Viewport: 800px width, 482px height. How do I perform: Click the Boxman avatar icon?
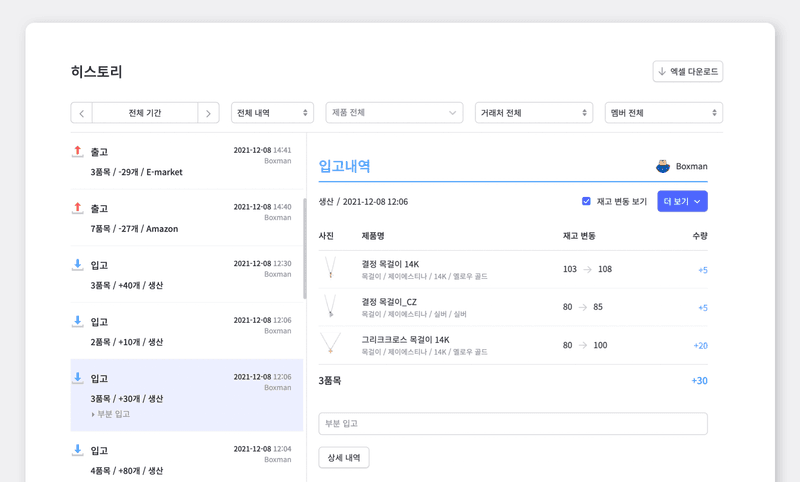[663, 166]
